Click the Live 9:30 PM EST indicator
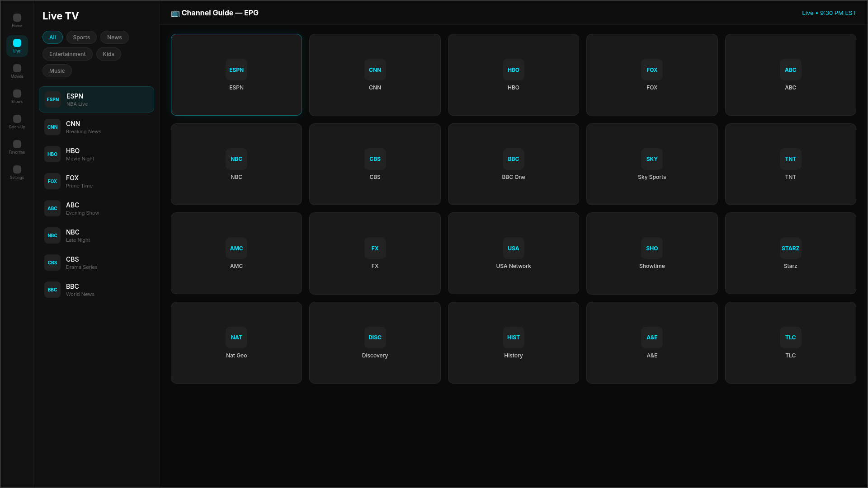The image size is (868, 488). point(828,13)
